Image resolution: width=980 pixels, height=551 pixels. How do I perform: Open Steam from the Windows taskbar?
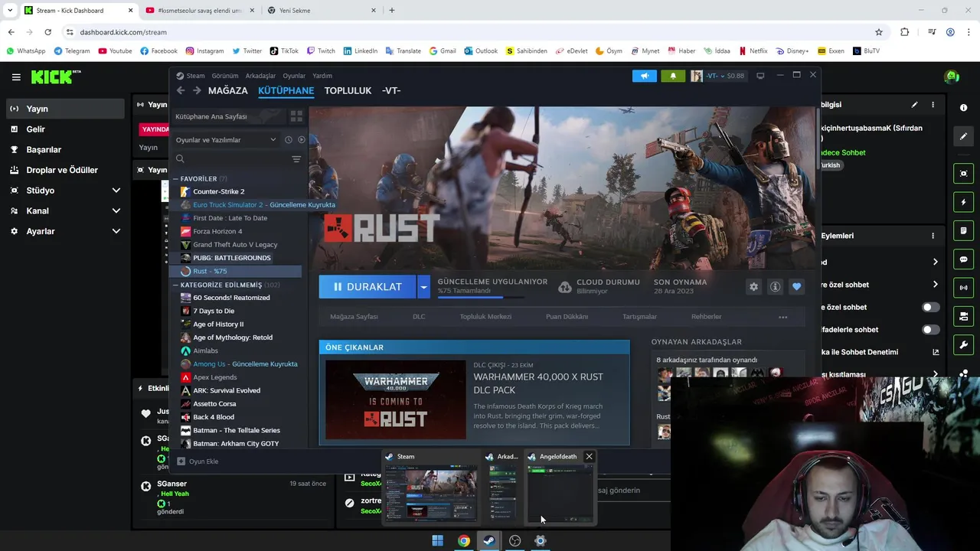coord(488,540)
